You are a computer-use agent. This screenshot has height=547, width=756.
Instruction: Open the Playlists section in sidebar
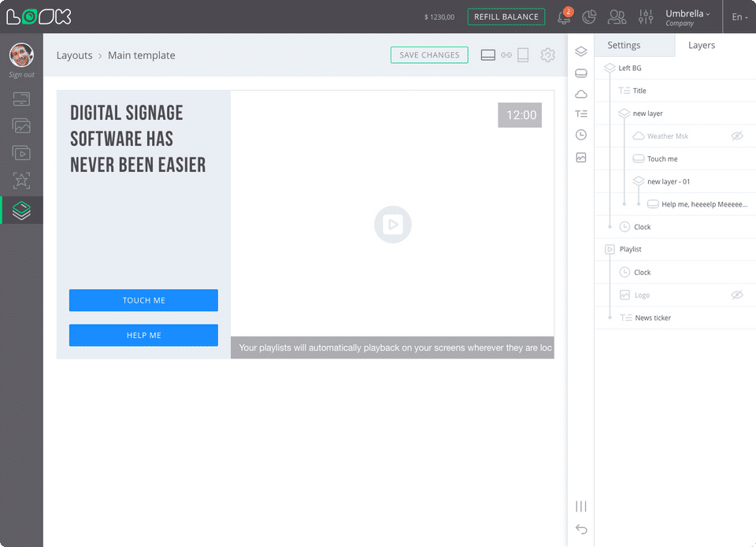coord(21,153)
